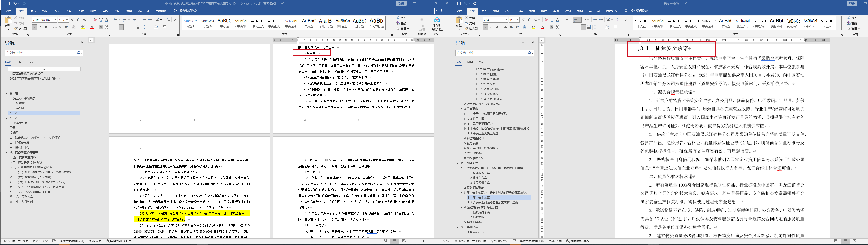Apply subscript in left Word window

coord(61,27)
